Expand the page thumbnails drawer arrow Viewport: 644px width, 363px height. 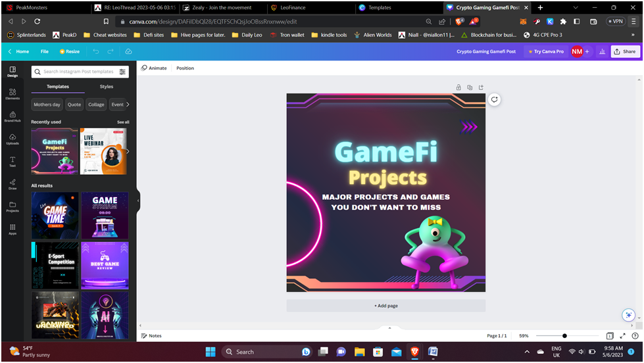[x=389, y=328]
